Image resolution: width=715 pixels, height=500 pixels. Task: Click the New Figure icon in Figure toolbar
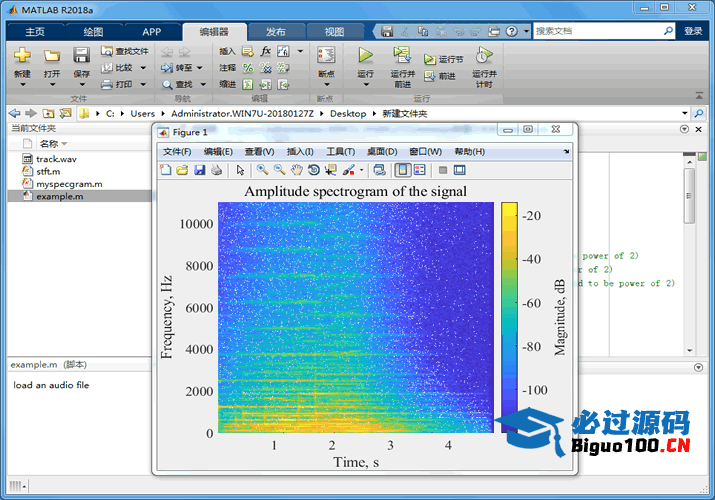click(x=166, y=170)
